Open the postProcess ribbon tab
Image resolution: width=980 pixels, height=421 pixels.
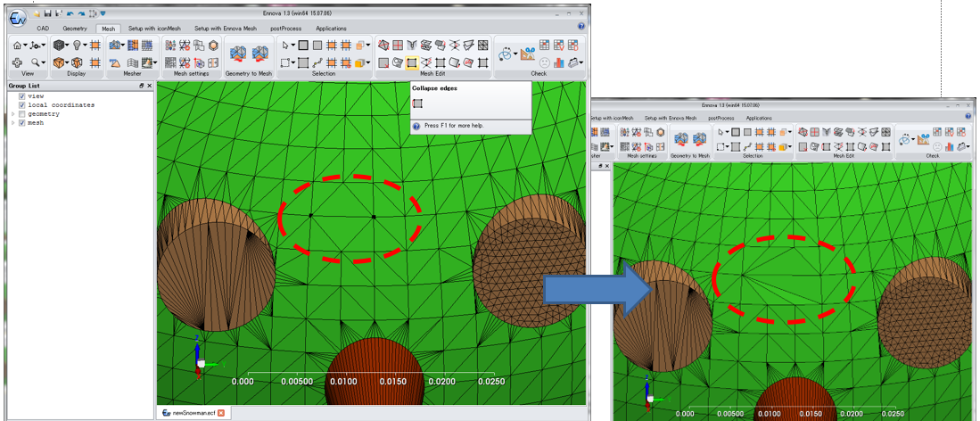pyautogui.click(x=286, y=29)
